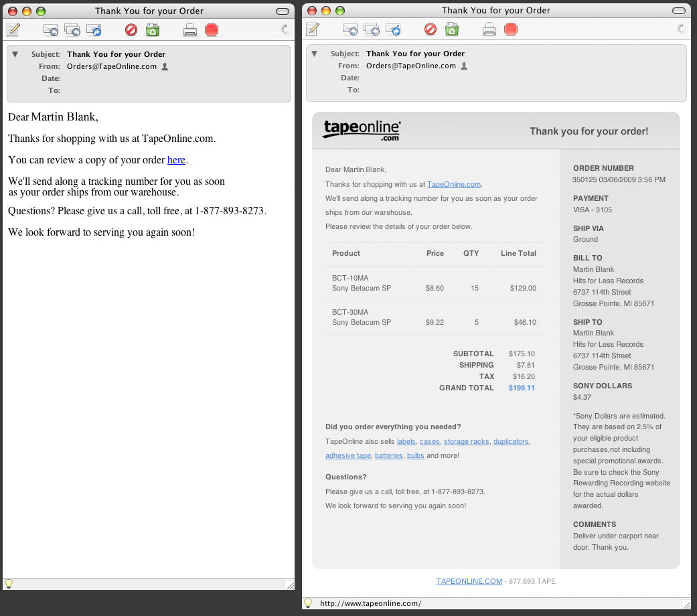697x616 pixels.
Task: Click forward icon in right window toolbar
Action: [394, 29]
